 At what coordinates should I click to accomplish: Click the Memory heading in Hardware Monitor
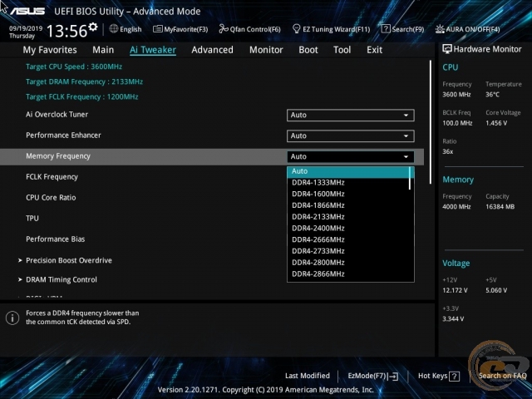458,180
